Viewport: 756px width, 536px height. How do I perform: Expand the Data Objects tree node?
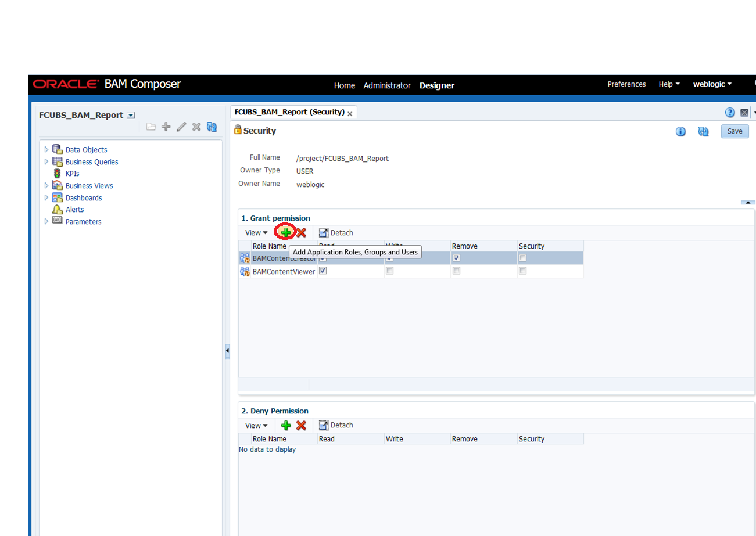point(46,149)
